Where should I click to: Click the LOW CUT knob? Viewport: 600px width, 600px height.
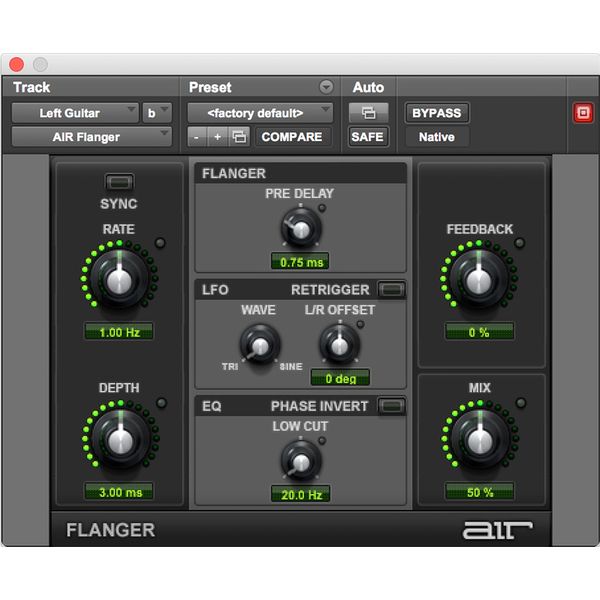301,461
